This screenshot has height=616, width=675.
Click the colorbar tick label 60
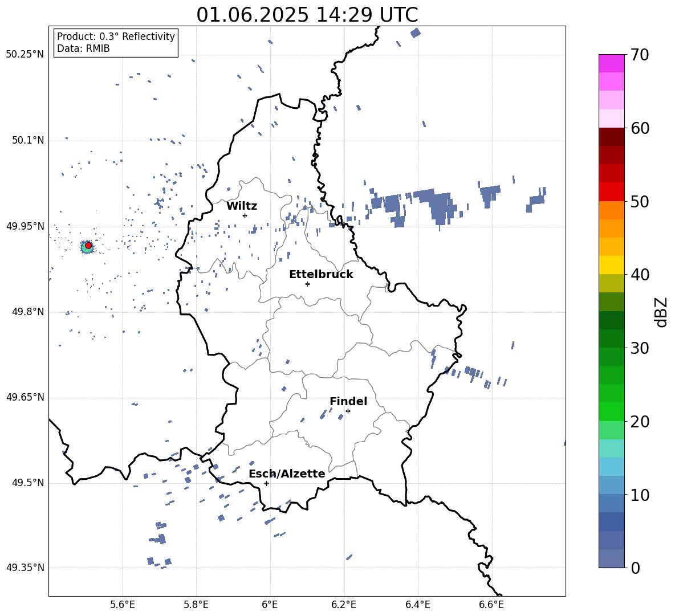click(x=640, y=128)
